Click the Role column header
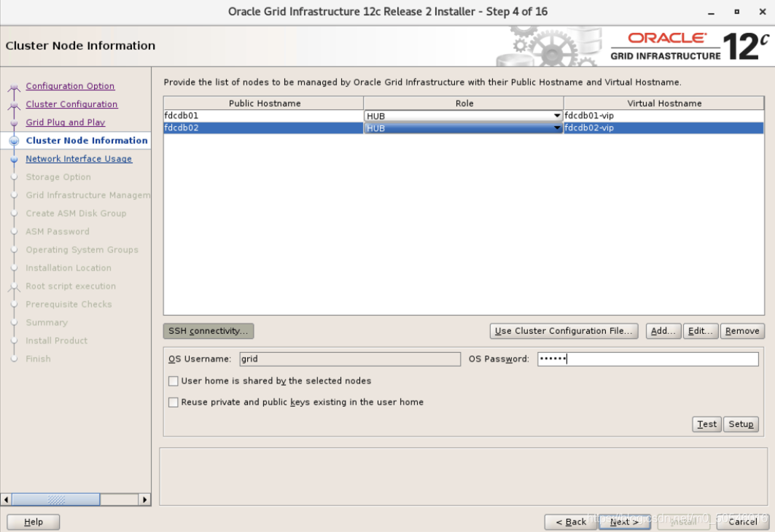 click(464, 103)
